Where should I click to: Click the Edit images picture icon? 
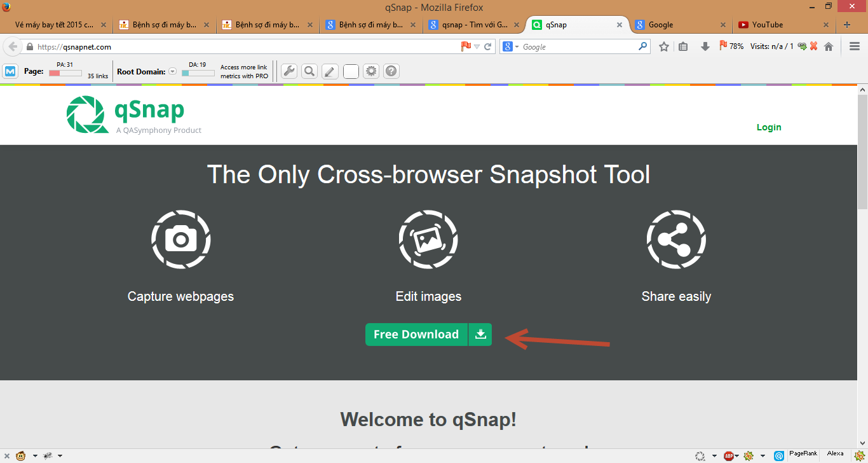click(x=428, y=240)
